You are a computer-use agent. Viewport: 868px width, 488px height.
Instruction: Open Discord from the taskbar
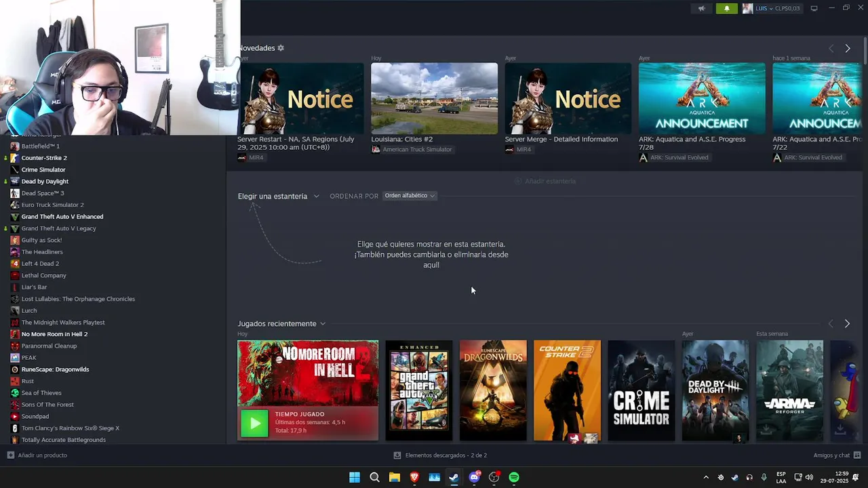474,477
